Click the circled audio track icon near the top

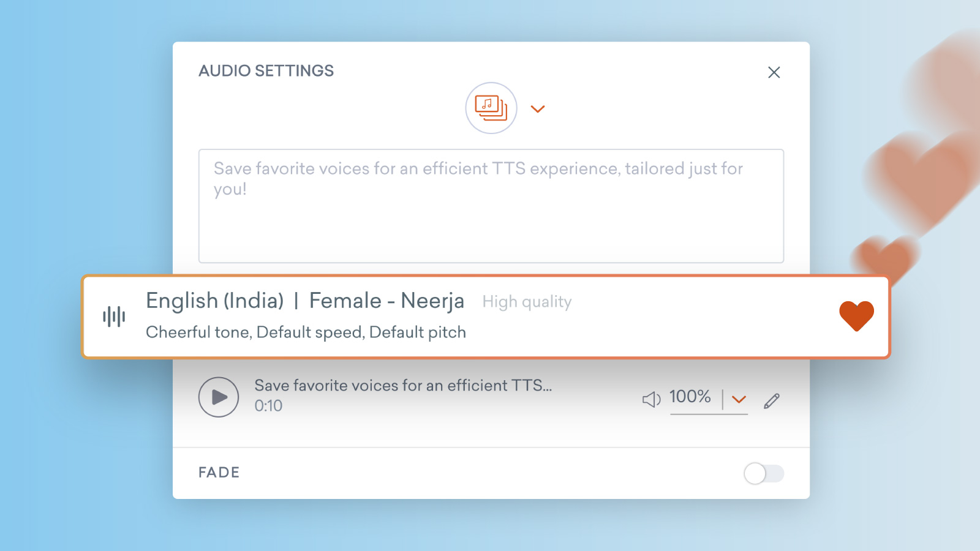491,108
